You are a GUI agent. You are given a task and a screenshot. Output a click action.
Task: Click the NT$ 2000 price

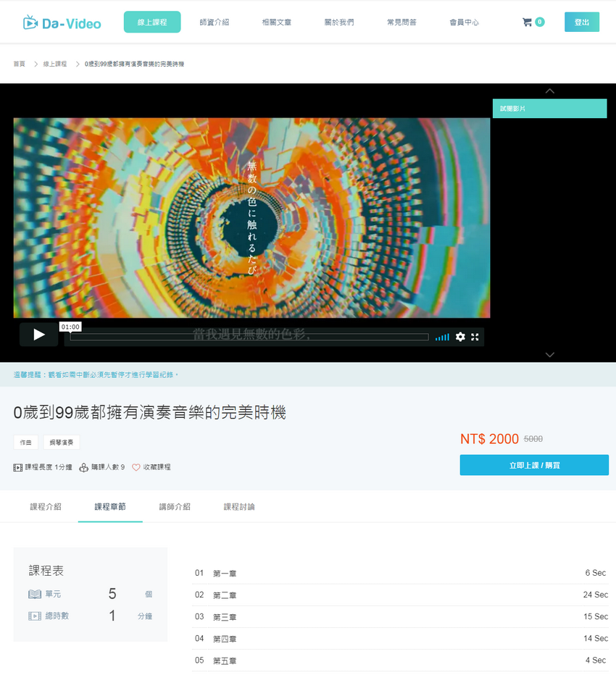[x=489, y=439]
